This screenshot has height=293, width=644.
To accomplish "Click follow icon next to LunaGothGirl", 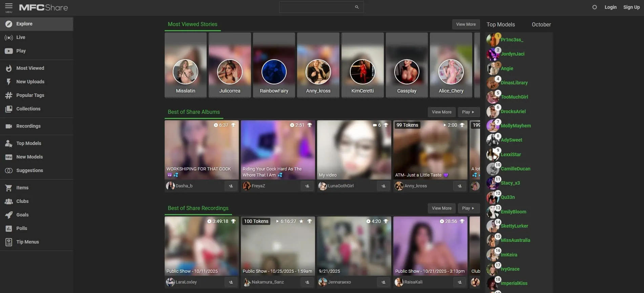I will 383,186.
